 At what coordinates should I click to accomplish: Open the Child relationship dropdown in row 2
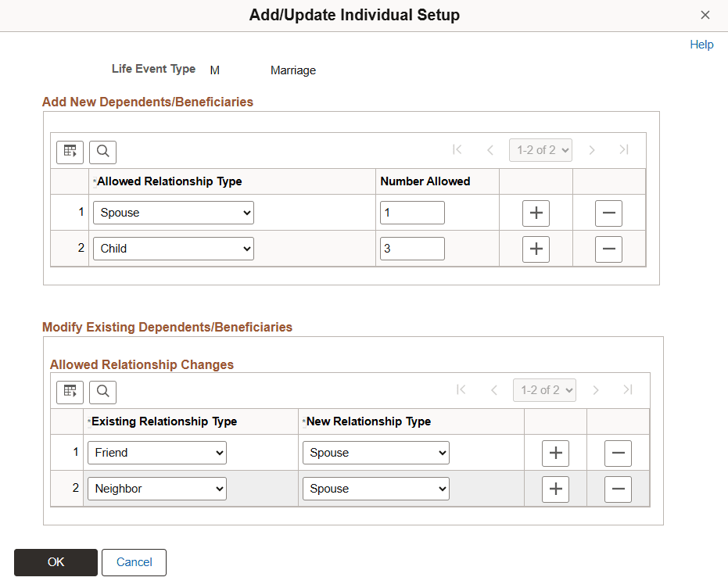(173, 248)
